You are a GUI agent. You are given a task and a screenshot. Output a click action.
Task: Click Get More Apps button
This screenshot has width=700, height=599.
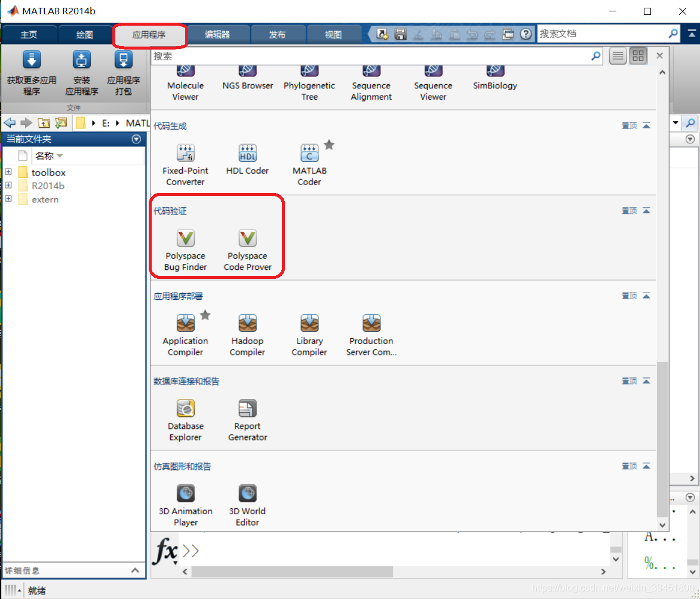(x=31, y=73)
